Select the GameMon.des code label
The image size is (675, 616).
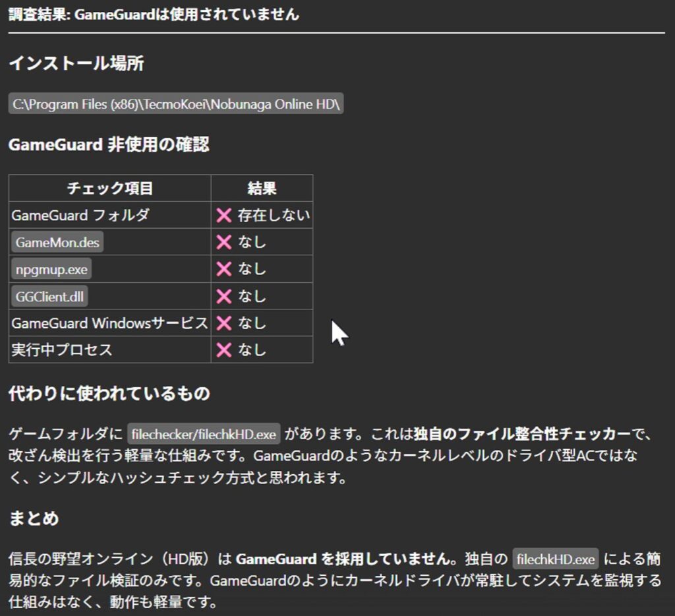[x=57, y=242]
